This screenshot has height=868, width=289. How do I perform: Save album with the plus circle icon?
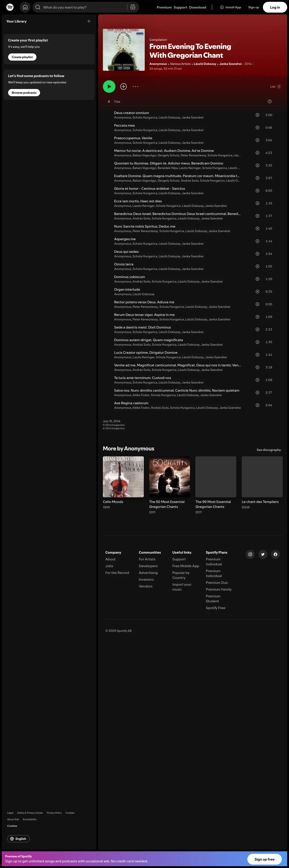tap(124, 87)
